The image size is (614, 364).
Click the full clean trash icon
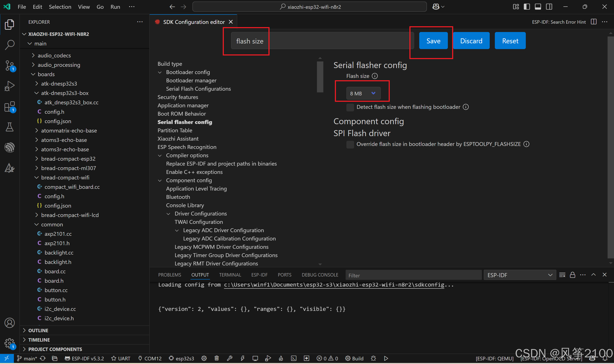[x=217, y=358]
